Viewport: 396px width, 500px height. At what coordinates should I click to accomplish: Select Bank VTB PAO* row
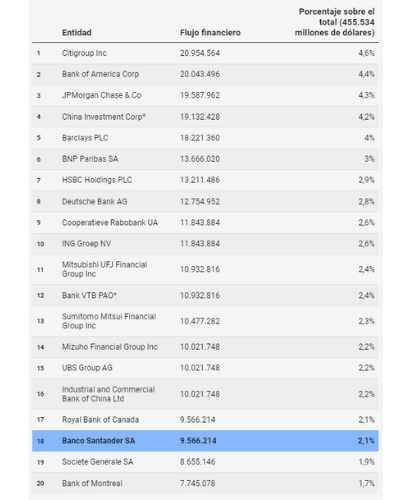coord(205,295)
